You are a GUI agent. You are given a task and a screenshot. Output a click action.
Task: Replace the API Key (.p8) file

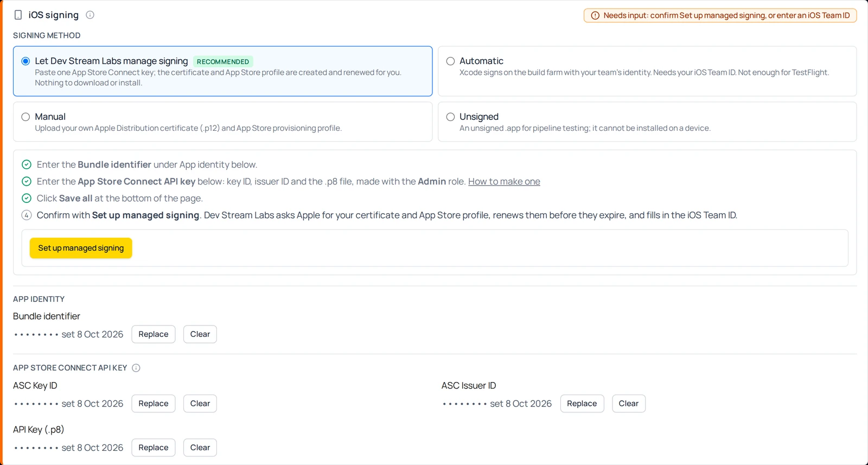pyautogui.click(x=154, y=448)
